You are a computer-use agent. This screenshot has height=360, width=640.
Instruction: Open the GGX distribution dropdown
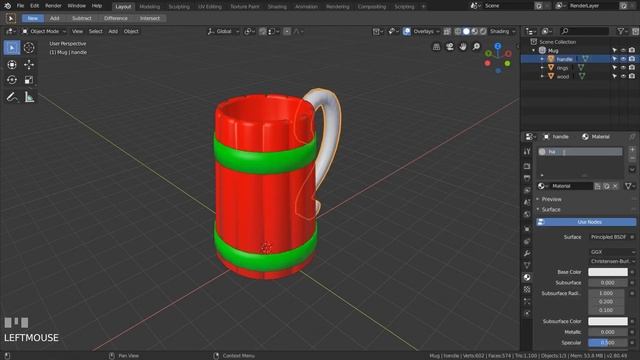612,252
